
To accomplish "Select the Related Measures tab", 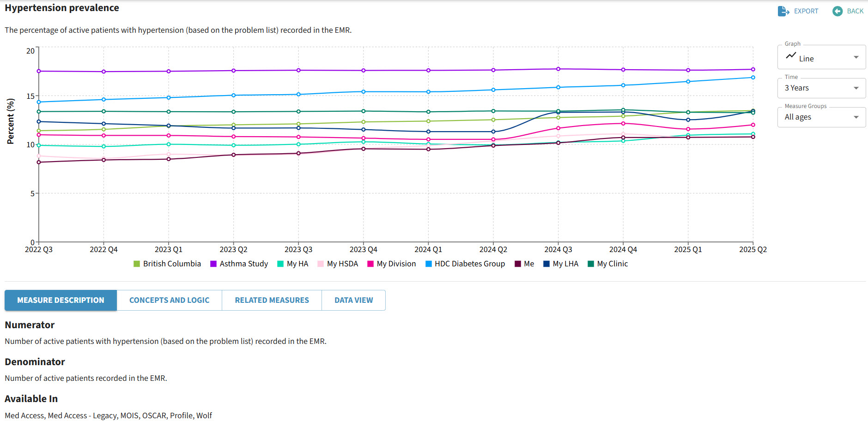I will [272, 300].
